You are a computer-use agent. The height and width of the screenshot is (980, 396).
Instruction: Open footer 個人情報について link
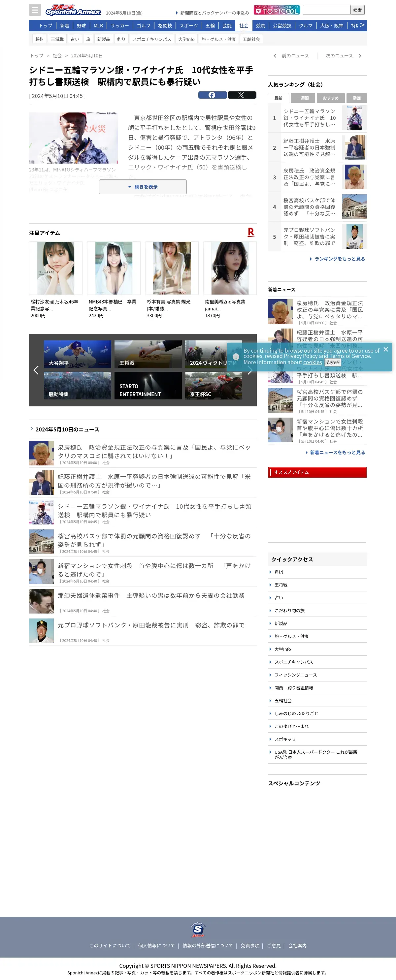click(156, 946)
